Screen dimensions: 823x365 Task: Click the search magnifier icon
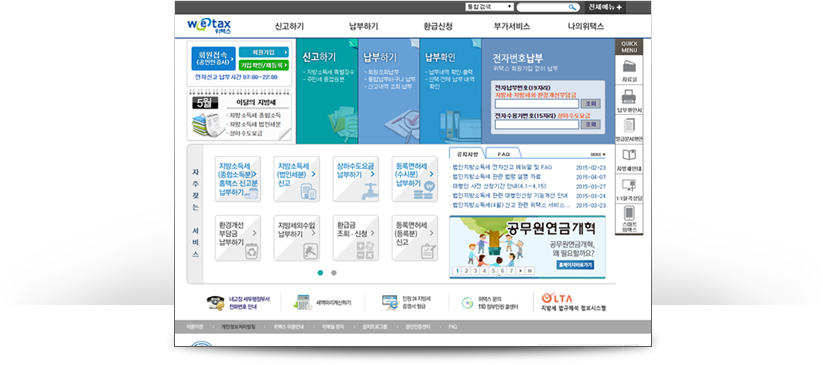point(572,7)
